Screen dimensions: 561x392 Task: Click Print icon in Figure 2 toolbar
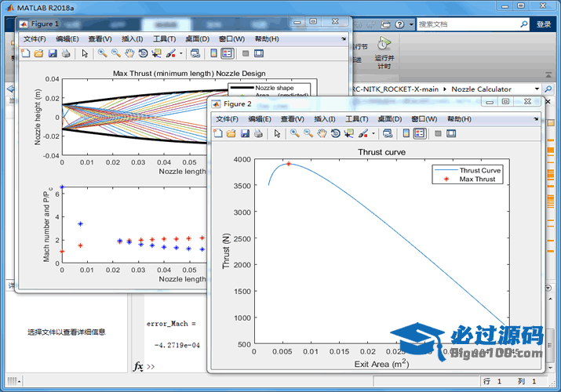(x=258, y=133)
